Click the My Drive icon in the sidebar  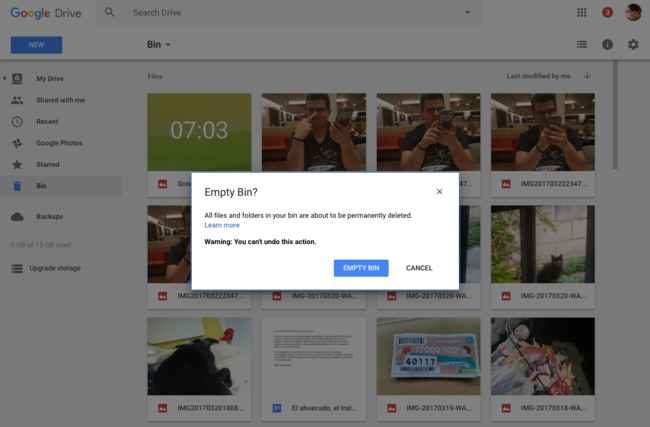(17, 78)
